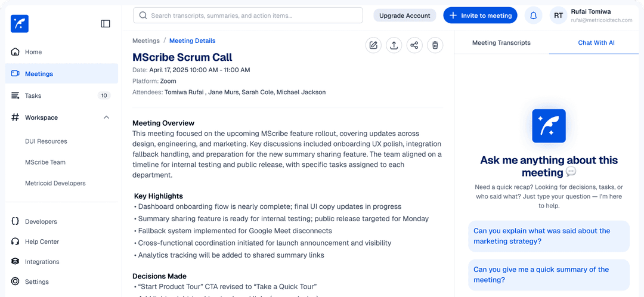The height and width of the screenshot is (297, 644).
Task: Open notifications bell icon
Action: pyautogui.click(x=533, y=16)
